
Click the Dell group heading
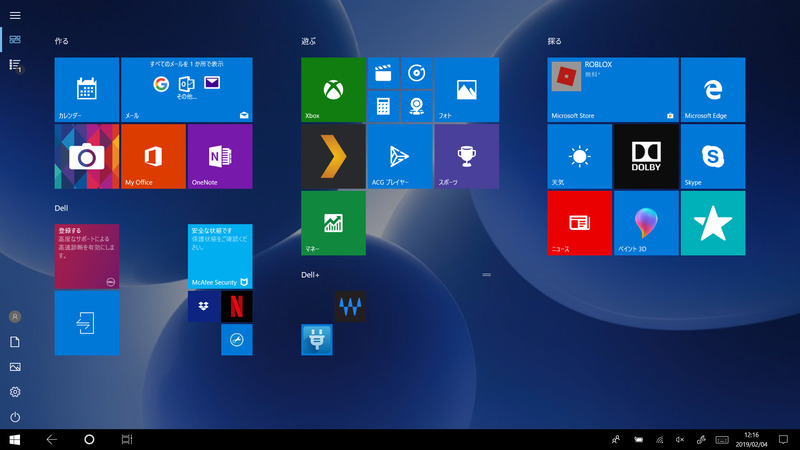coord(61,208)
